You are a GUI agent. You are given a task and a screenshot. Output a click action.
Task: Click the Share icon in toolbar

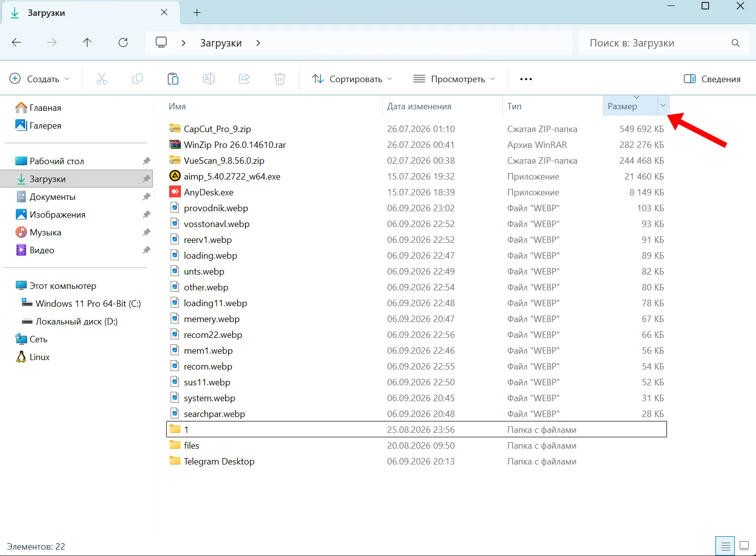pyautogui.click(x=244, y=79)
